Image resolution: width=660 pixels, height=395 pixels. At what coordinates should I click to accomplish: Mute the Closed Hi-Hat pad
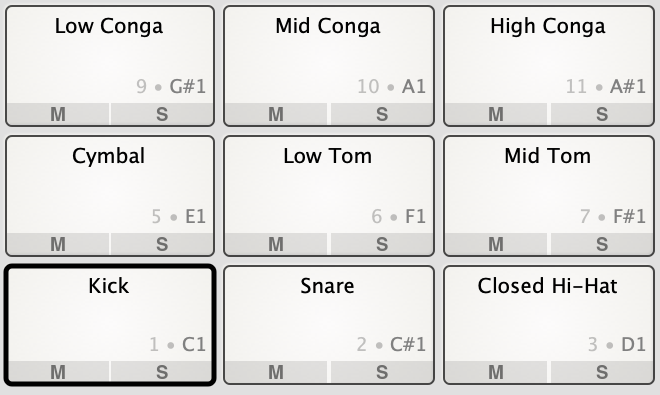pyautogui.click(x=495, y=372)
